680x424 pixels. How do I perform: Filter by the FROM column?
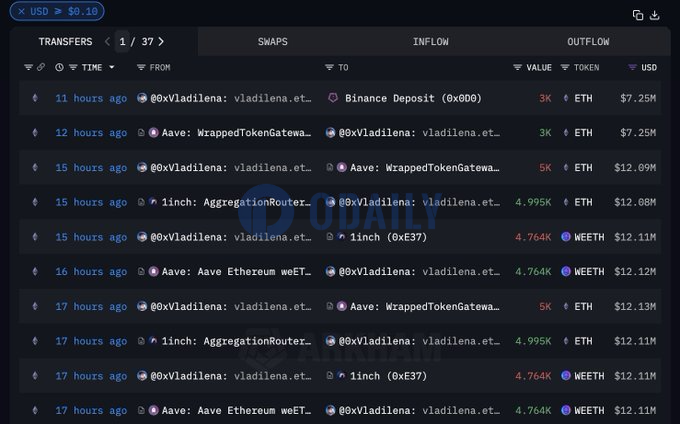click(141, 67)
